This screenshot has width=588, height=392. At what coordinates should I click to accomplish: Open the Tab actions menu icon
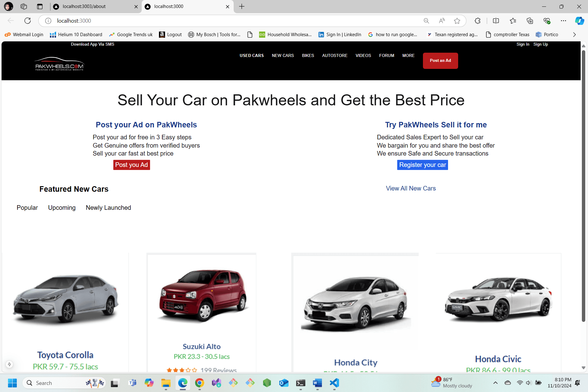coord(40,6)
